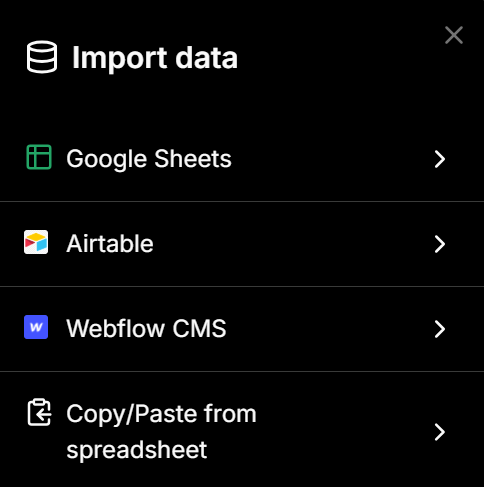Expand Airtable using its right chevron
This screenshot has height=487, width=484.
coord(440,244)
